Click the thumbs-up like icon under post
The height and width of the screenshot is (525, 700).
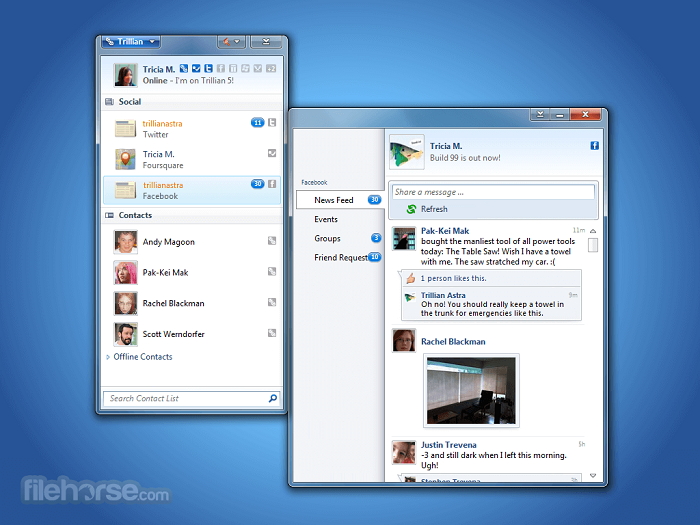point(408,277)
